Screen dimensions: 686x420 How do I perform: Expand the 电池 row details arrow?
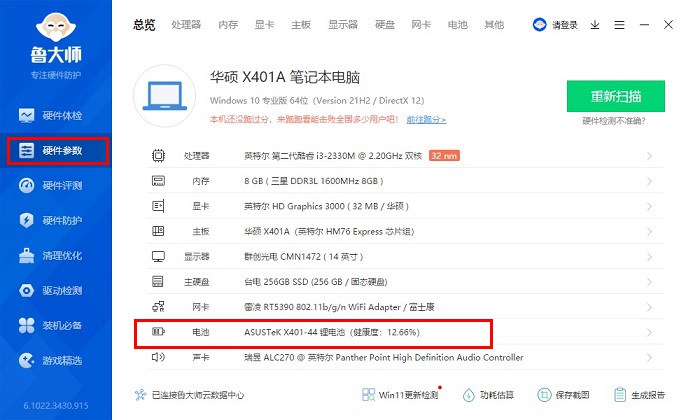[x=649, y=332]
